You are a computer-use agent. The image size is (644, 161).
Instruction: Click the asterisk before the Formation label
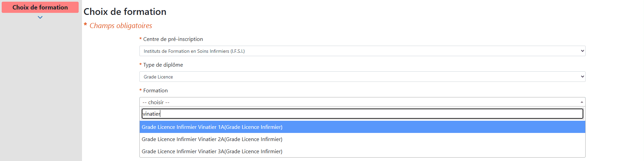pyautogui.click(x=140, y=91)
